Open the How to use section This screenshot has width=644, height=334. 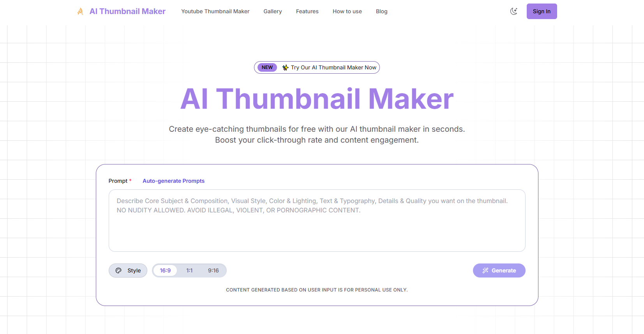click(347, 11)
